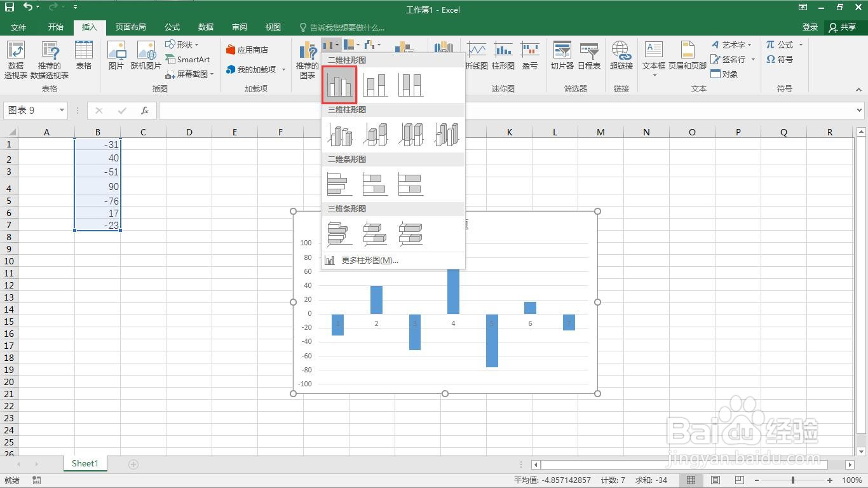Click 推荐的图表 recommended charts
The height and width of the screenshot is (488, 868).
[x=308, y=60]
